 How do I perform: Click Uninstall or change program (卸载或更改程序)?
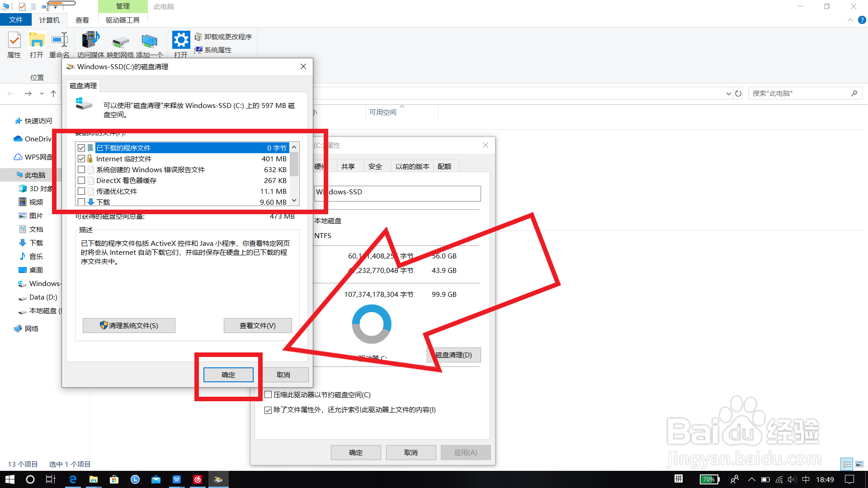pyautogui.click(x=223, y=37)
